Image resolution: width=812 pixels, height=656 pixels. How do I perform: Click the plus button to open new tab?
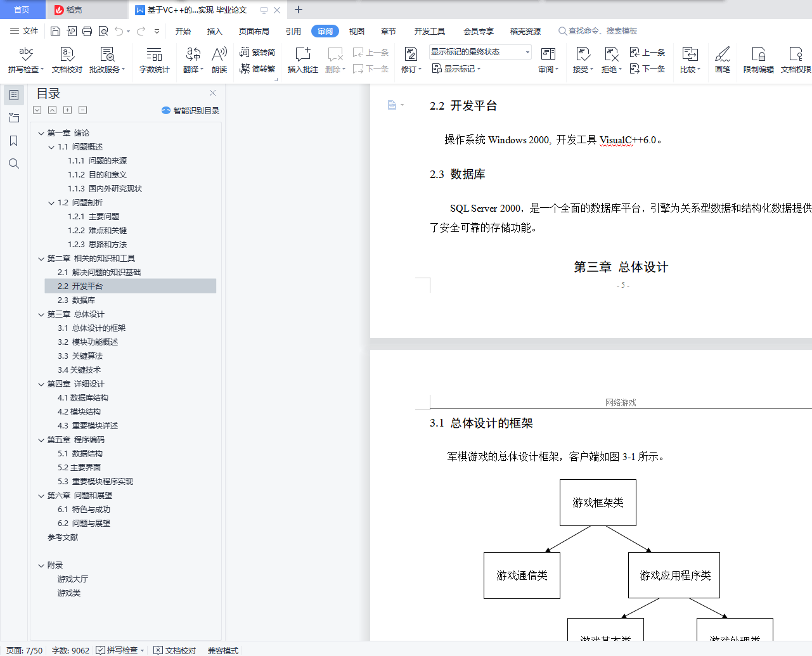coord(299,10)
